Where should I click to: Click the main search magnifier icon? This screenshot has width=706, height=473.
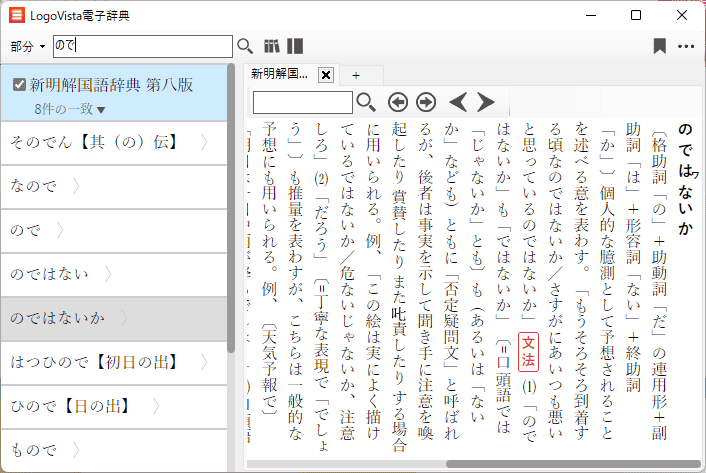pos(245,46)
